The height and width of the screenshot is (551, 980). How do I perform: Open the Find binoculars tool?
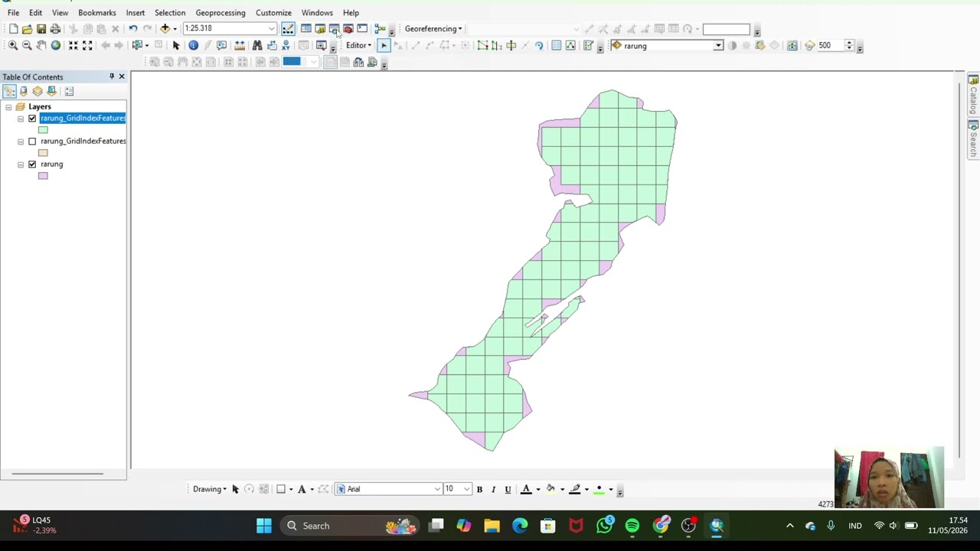point(257,46)
